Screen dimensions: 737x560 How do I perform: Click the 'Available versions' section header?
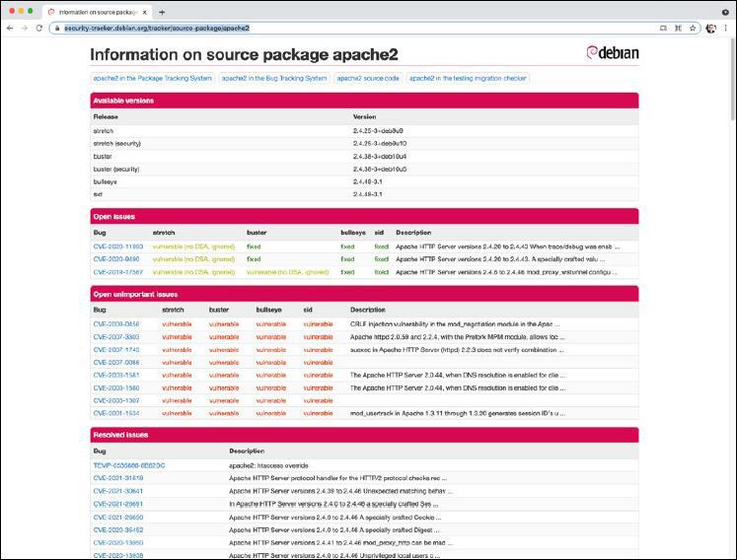(364, 101)
